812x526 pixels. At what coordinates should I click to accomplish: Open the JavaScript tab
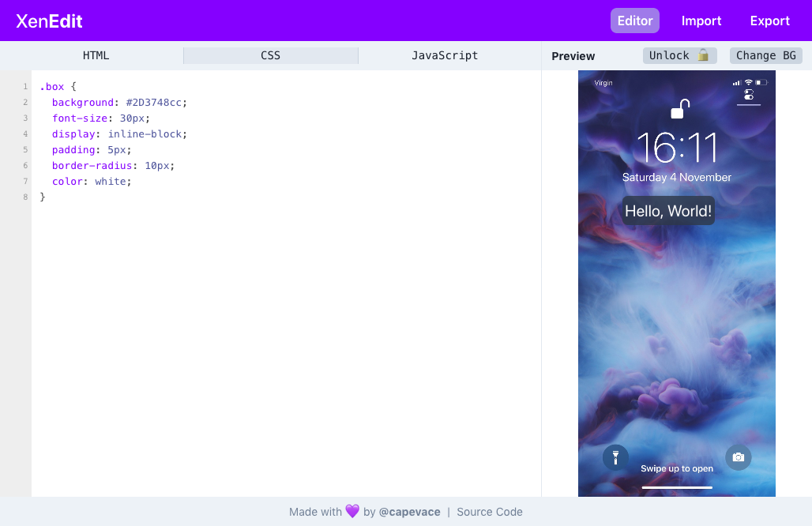click(x=444, y=55)
